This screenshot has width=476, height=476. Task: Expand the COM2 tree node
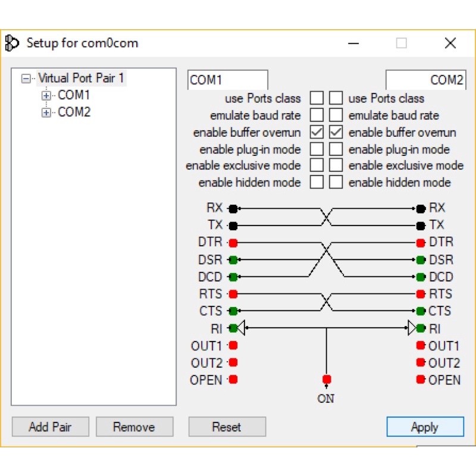coord(46,112)
